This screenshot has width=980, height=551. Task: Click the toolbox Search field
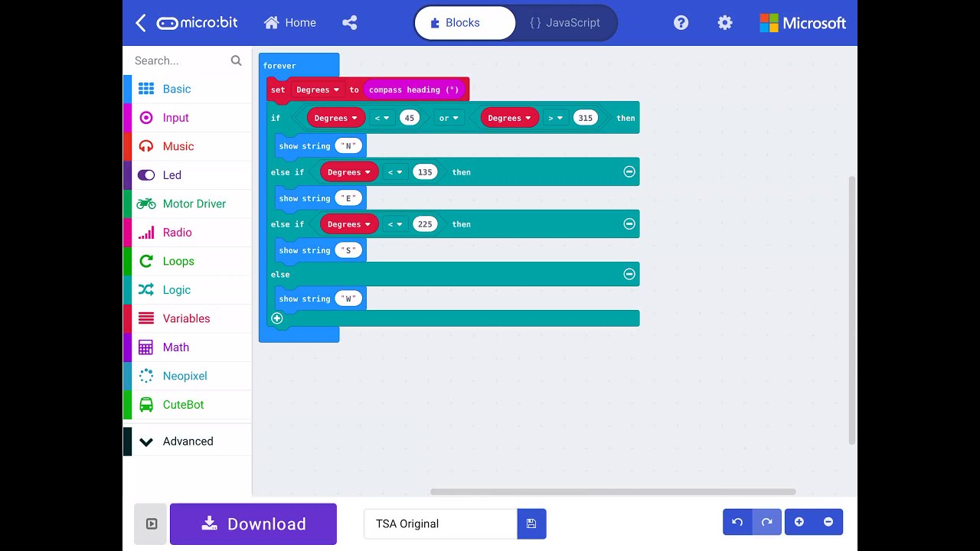(181, 60)
